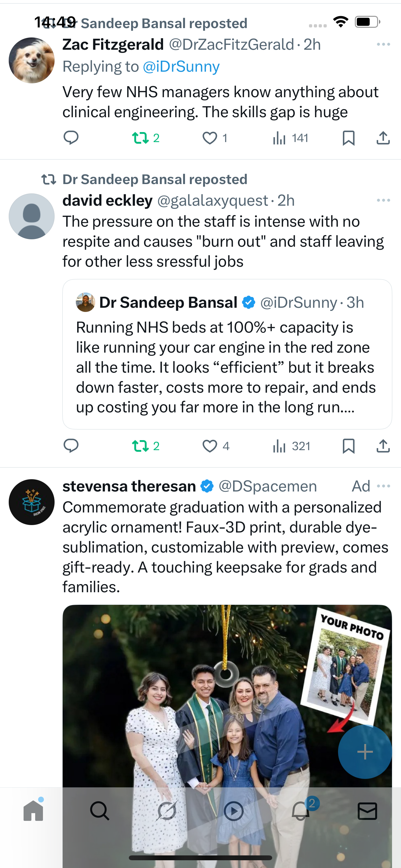Tap the compose new post button
Image resolution: width=401 pixels, height=868 pixels.
click(x=365, y=752)
